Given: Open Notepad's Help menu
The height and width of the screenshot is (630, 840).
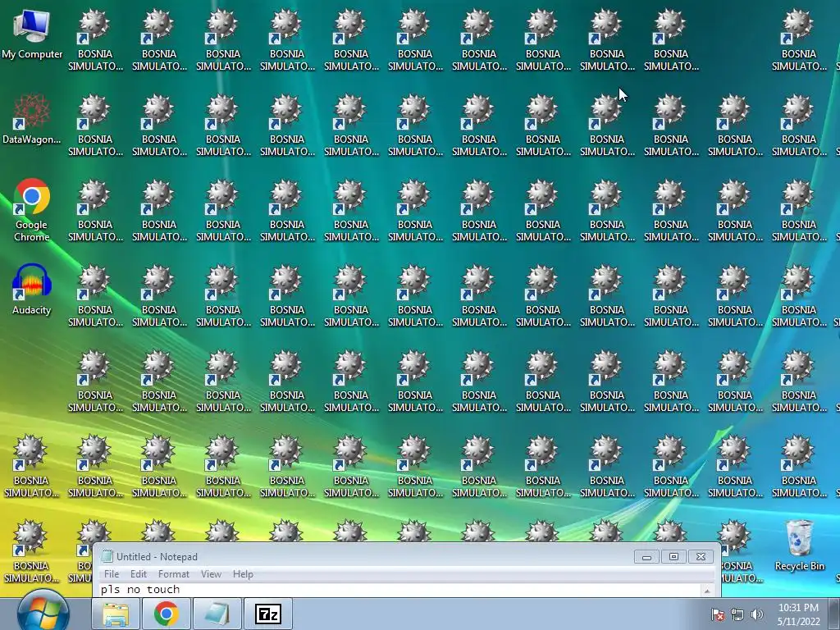Looking at the screenshot, I should click(243, 573).
